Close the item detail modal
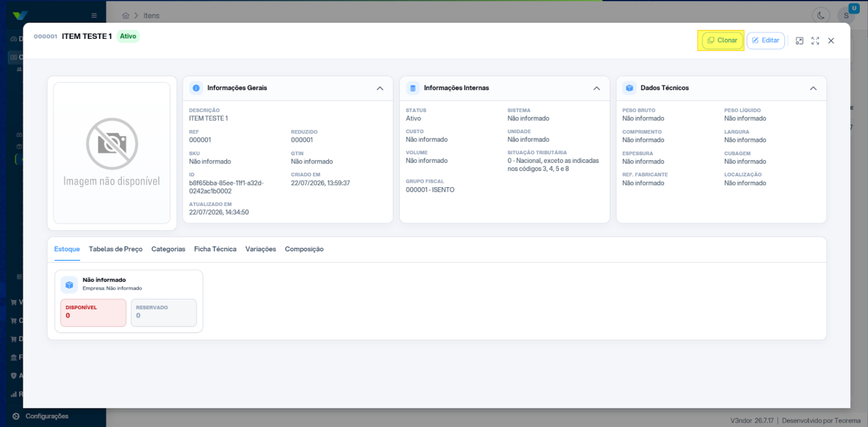 point(831,40)
